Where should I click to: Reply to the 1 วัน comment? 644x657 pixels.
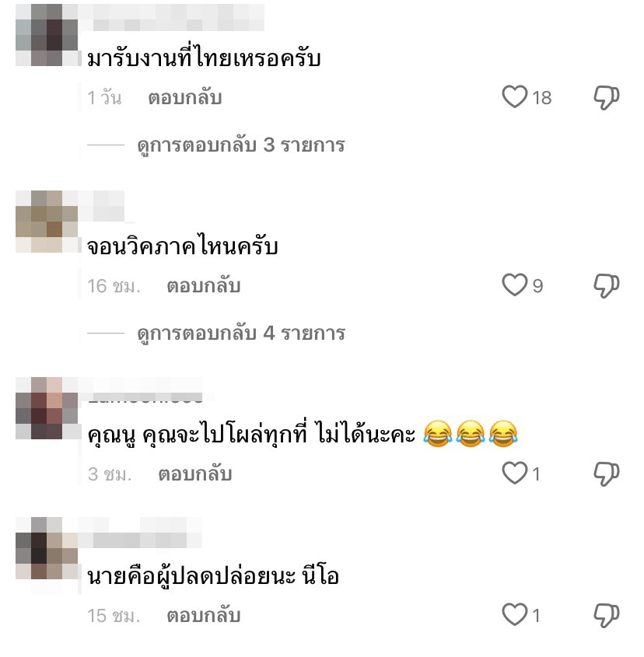tap(185, 98)
